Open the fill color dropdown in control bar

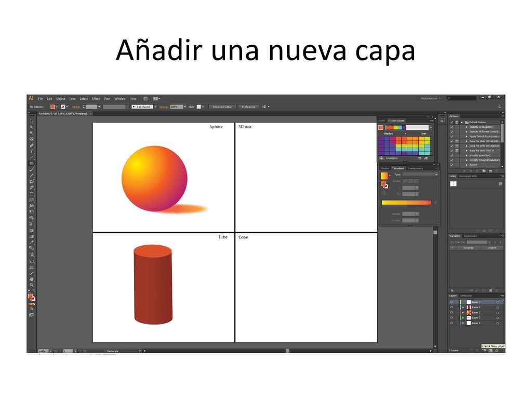click(x=57, y=107)
